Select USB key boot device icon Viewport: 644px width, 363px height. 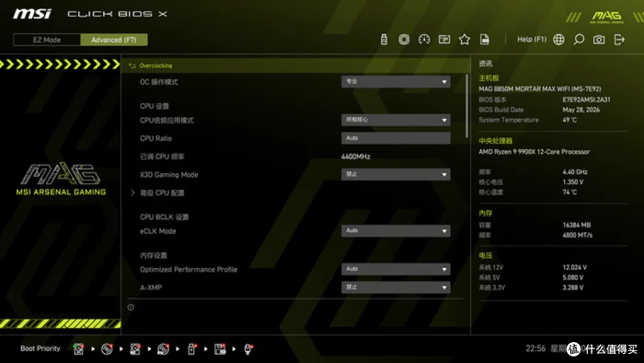[x=191, y=349]
